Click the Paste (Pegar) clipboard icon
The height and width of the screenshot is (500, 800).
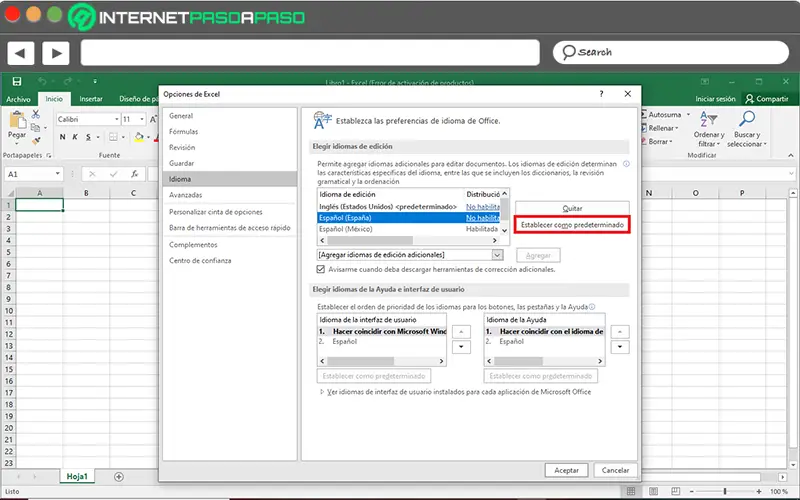point(18,120)
